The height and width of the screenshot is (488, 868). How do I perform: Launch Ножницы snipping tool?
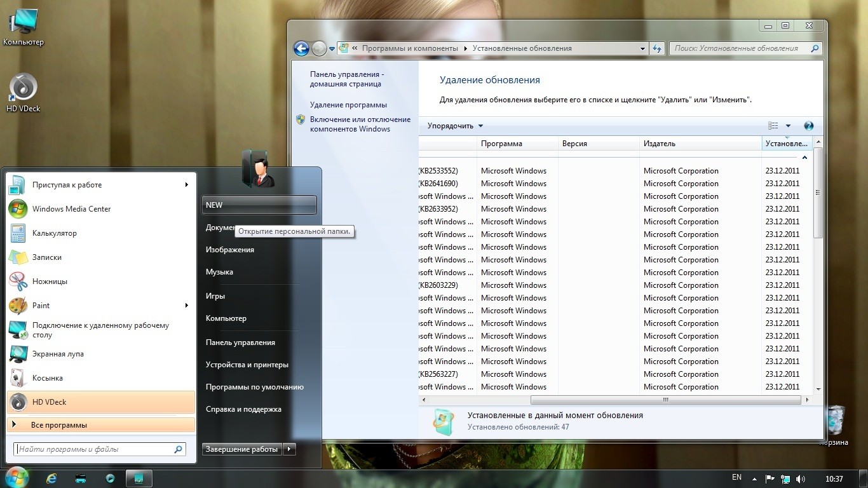coord(100,281)
